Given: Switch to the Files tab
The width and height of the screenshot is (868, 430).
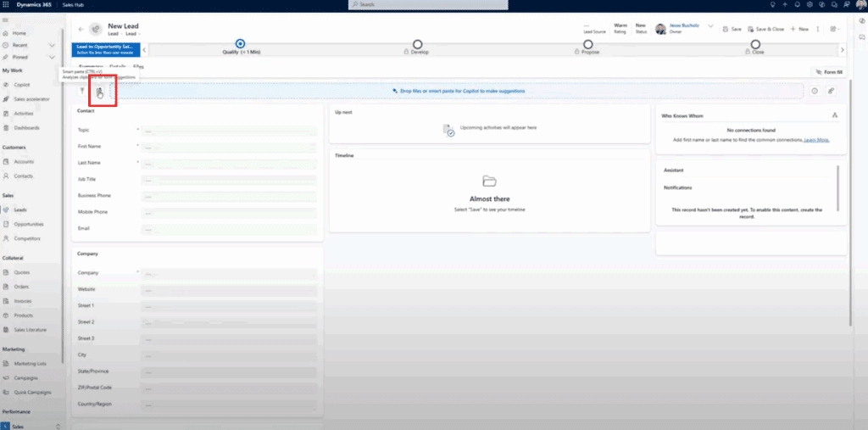Looking at the screenshot, I should (x=138, y=67).
